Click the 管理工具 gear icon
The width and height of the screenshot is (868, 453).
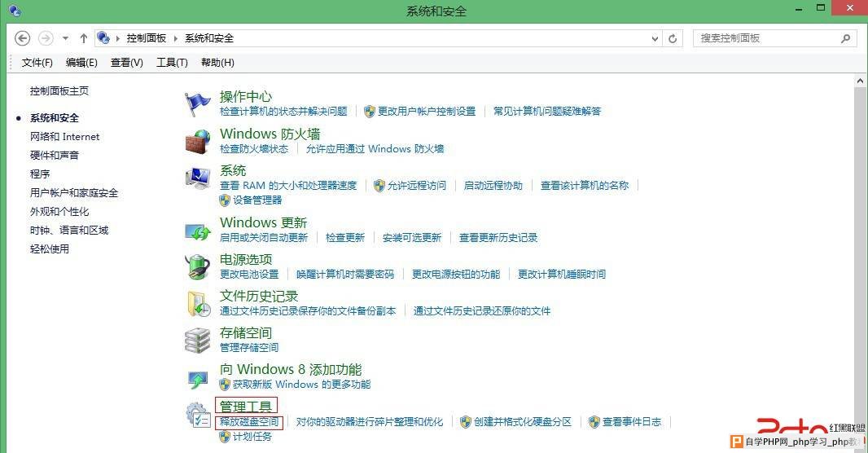pyautogui.click(x=198, y=416)
